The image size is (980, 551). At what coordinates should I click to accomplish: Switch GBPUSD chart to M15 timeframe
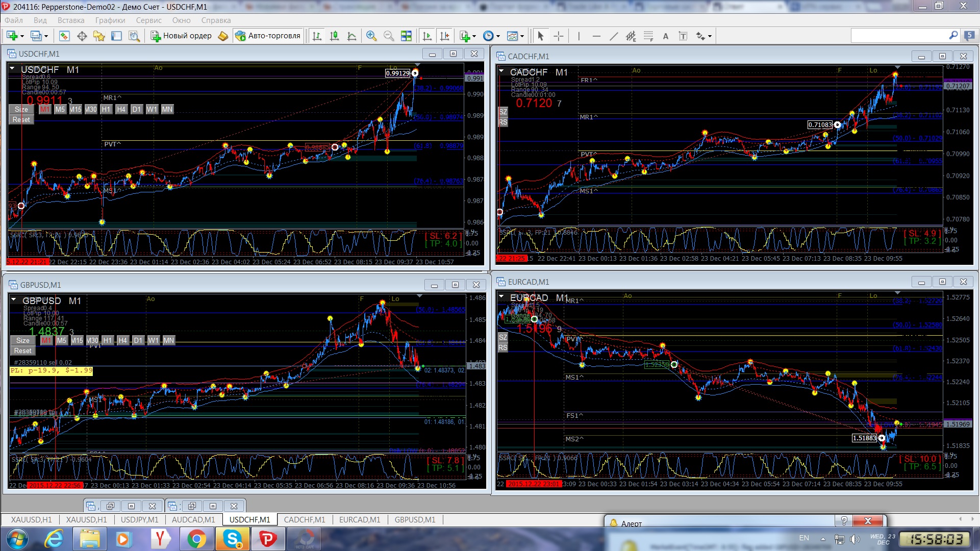tap(77, 340)
